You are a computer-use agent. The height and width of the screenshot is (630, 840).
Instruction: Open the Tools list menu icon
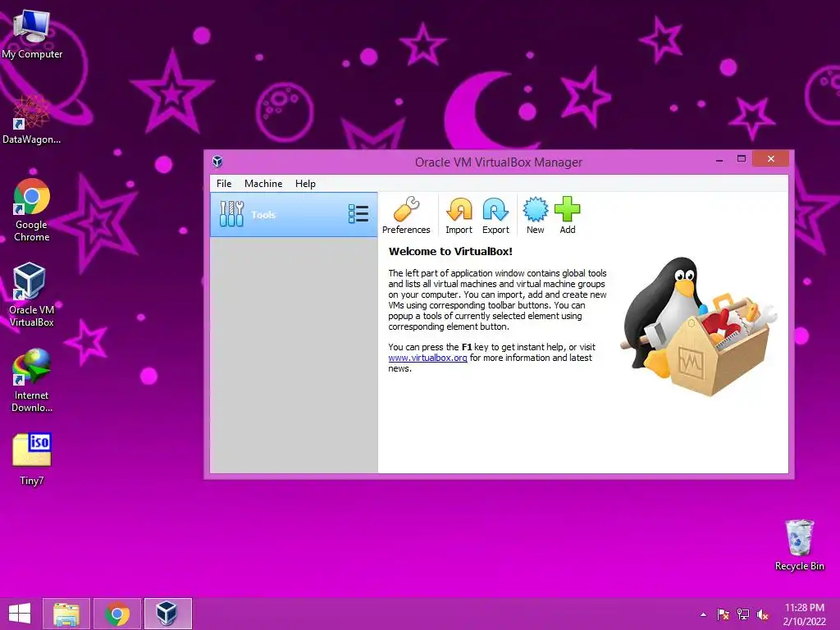(358, 214)
